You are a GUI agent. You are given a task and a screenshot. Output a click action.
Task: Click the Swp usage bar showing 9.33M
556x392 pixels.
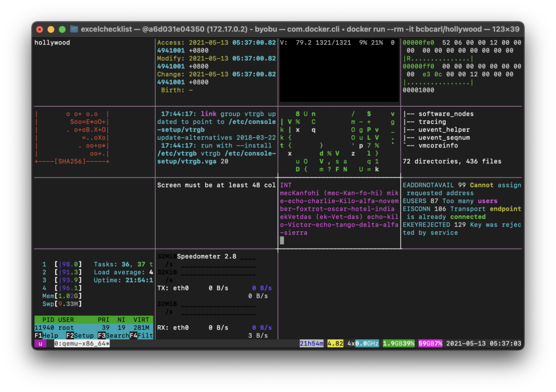click(x=62, y=304)
